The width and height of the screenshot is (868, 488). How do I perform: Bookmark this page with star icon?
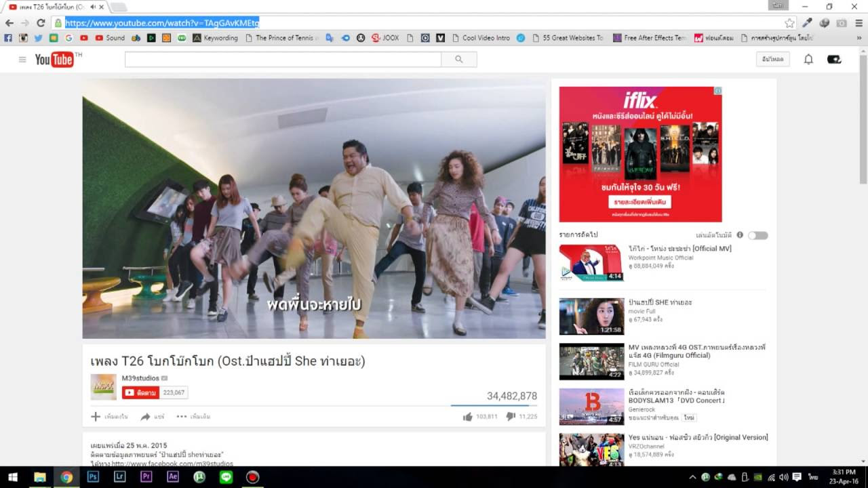789,23
